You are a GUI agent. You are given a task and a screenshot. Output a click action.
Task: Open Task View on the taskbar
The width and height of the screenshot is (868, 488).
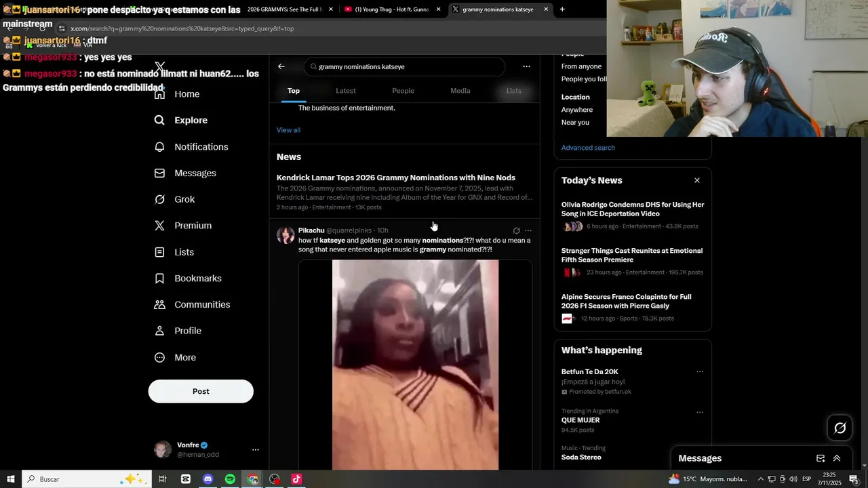pyautogui.click(x=163, y=479)
